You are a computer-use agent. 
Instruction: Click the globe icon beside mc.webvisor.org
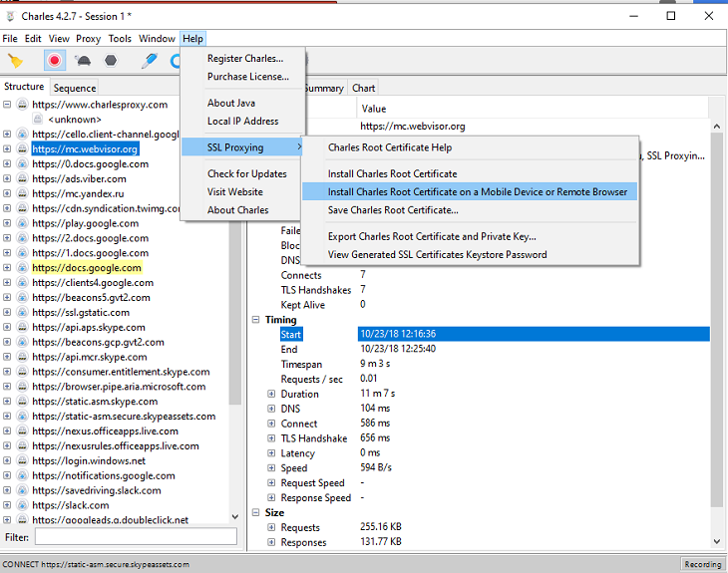pyautogui.click(x=22, y=148)
